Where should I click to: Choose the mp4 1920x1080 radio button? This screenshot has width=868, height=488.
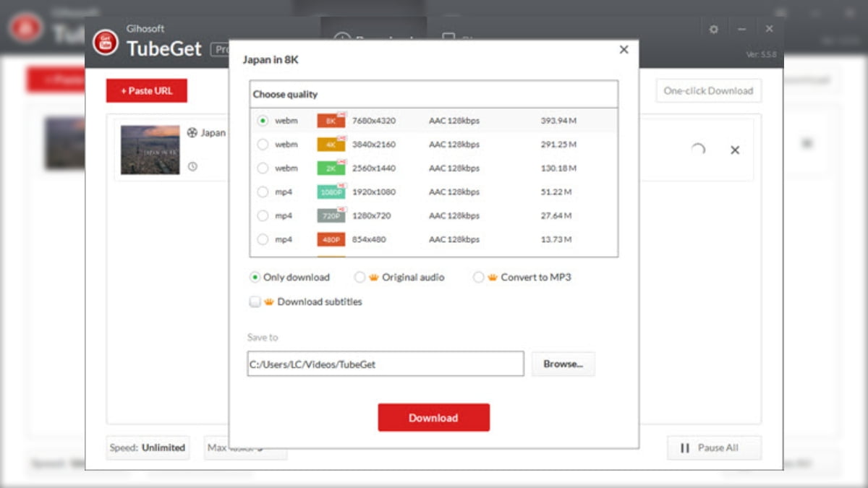pos(263,192)
